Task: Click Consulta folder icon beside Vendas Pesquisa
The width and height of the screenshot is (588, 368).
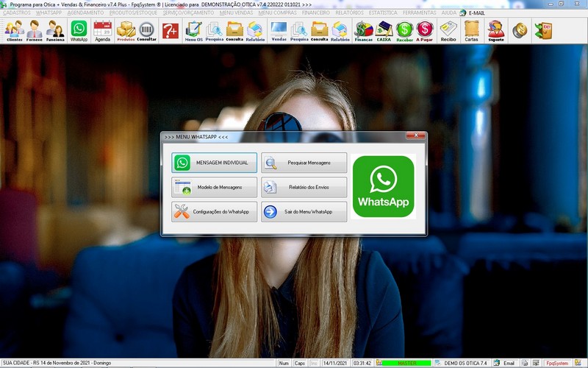Action: click(320, 31)
